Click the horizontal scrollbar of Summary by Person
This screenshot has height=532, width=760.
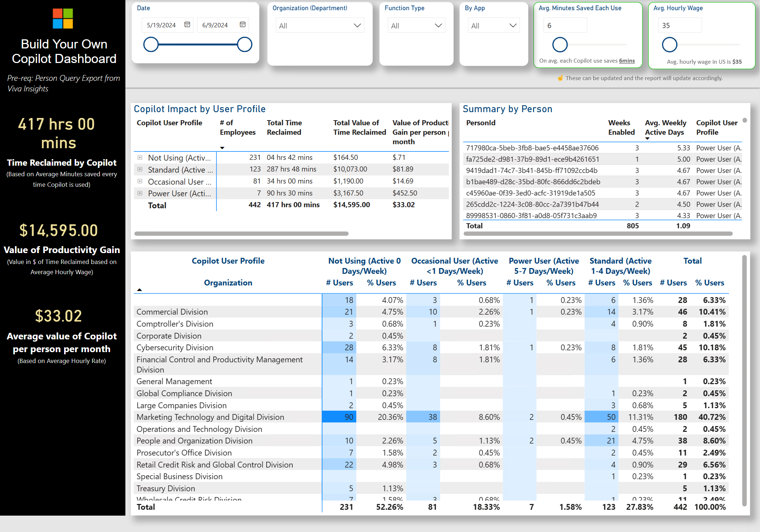click(x=598, y=233)
